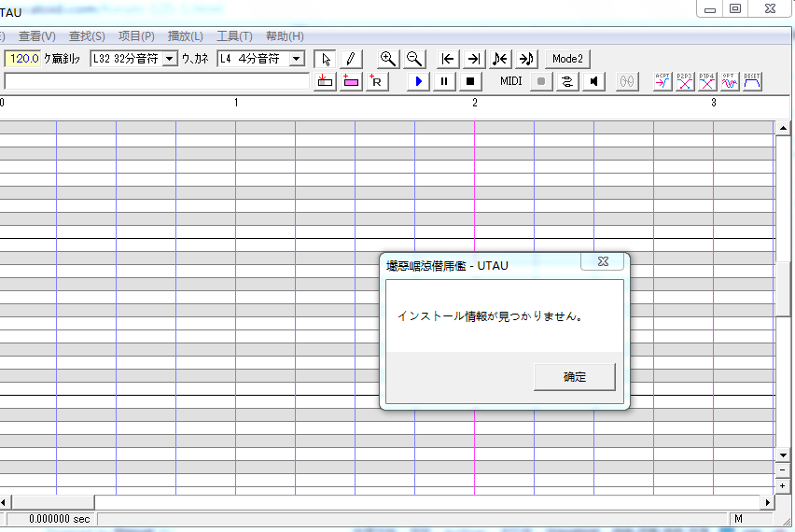Click the note-with-right-arrow icon

click(526, 59)
